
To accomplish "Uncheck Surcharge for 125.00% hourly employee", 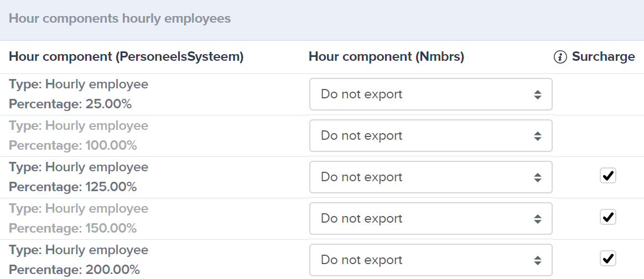I will tap(608, 176).
